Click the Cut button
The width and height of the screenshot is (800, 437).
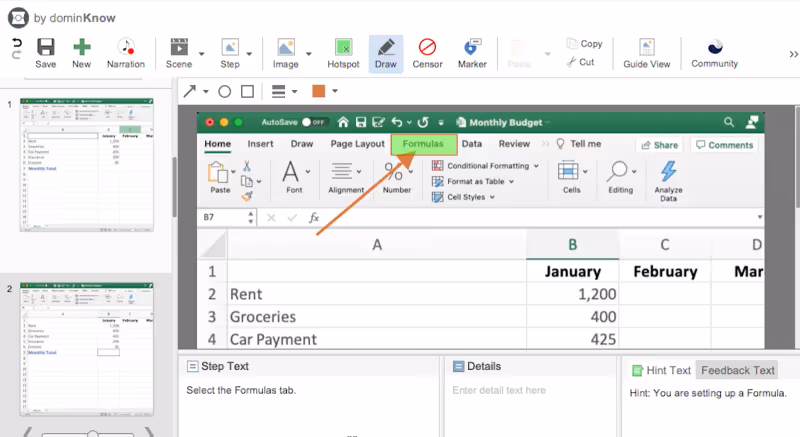tap(581, 62)
